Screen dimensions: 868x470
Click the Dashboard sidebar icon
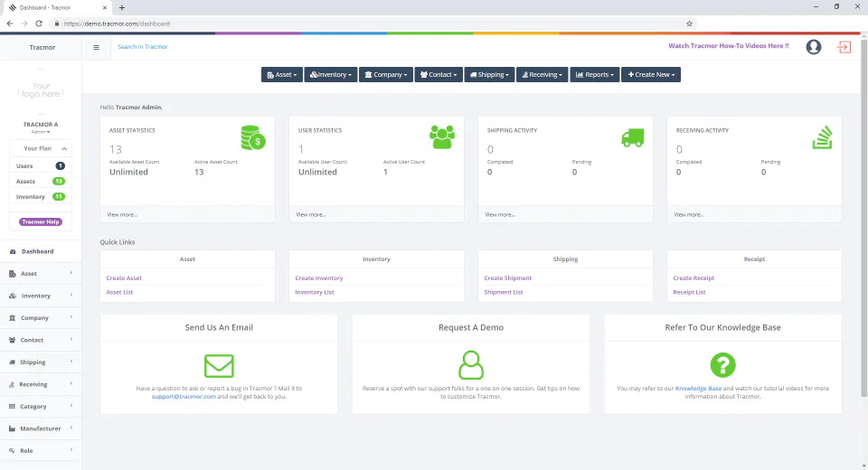tap(13, 251)
